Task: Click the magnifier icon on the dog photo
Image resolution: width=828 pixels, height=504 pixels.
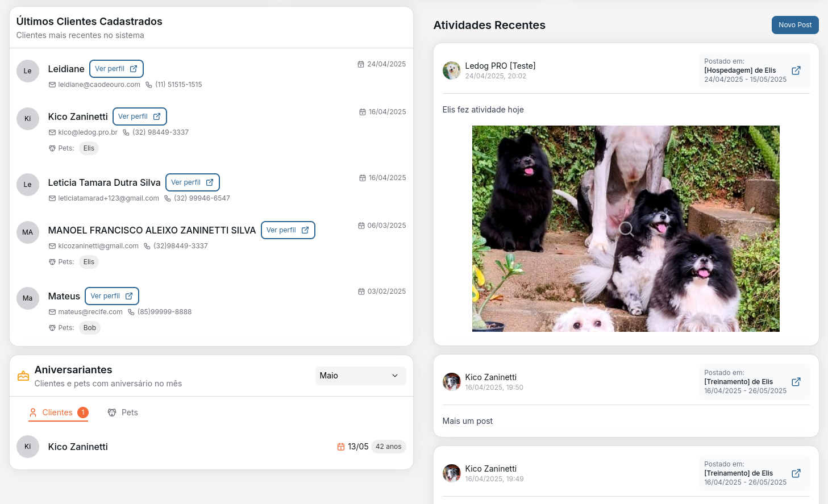Action: click(626, 229)
